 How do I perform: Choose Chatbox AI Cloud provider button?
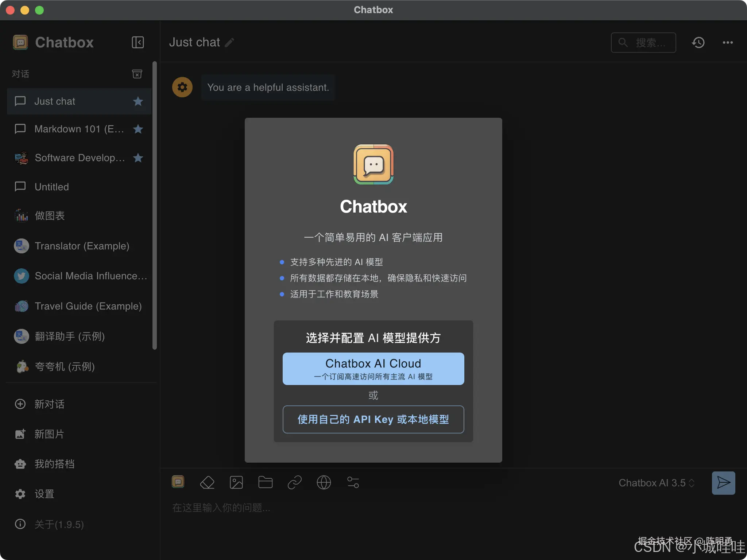tap(373, 369)
